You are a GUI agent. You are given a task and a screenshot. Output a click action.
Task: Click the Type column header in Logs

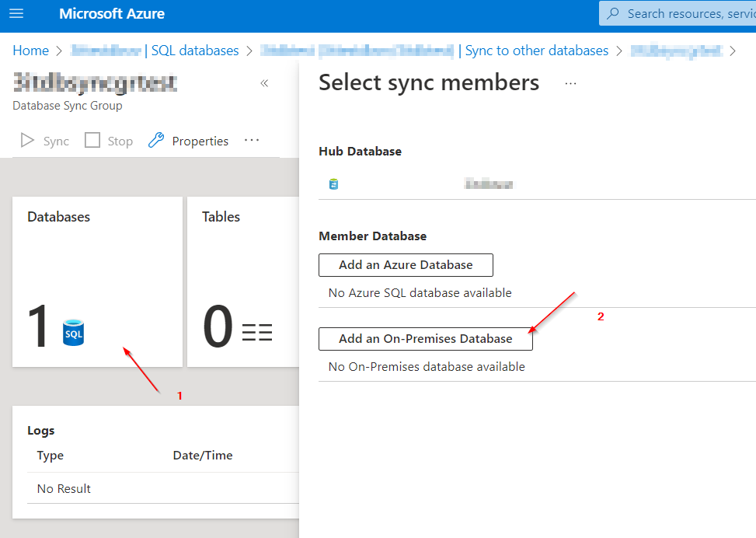[51, 456]
